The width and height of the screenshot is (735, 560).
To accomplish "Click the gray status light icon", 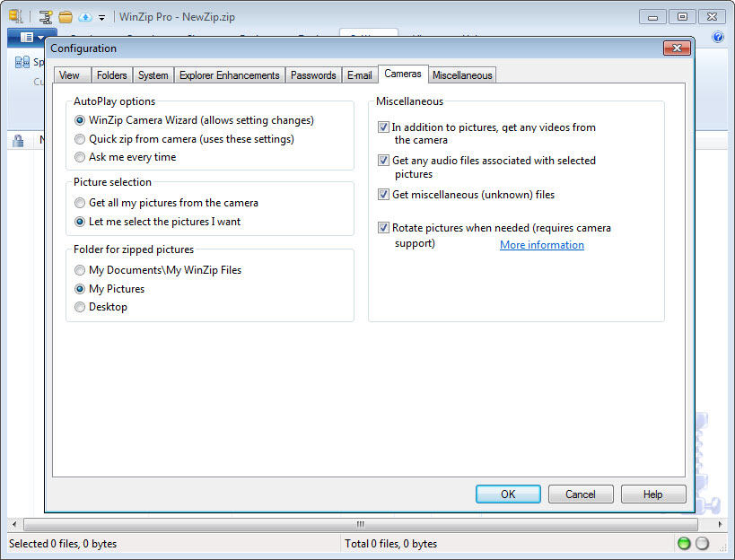I will [x=702, y=543].
